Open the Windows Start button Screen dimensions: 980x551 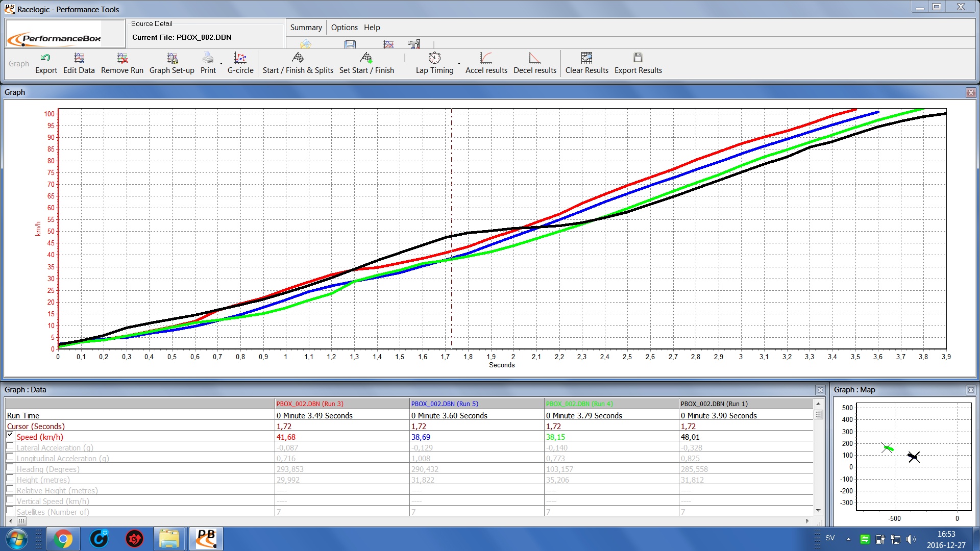(x=16, y=539)
